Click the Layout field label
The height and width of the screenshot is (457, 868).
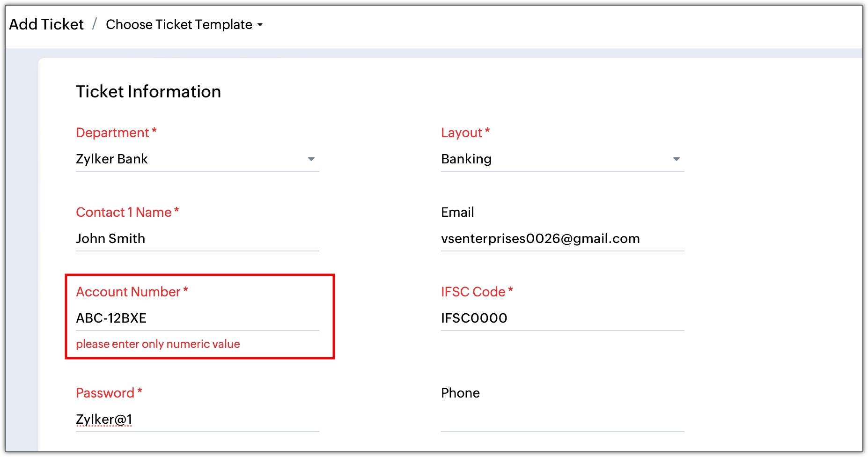point(462,133)
